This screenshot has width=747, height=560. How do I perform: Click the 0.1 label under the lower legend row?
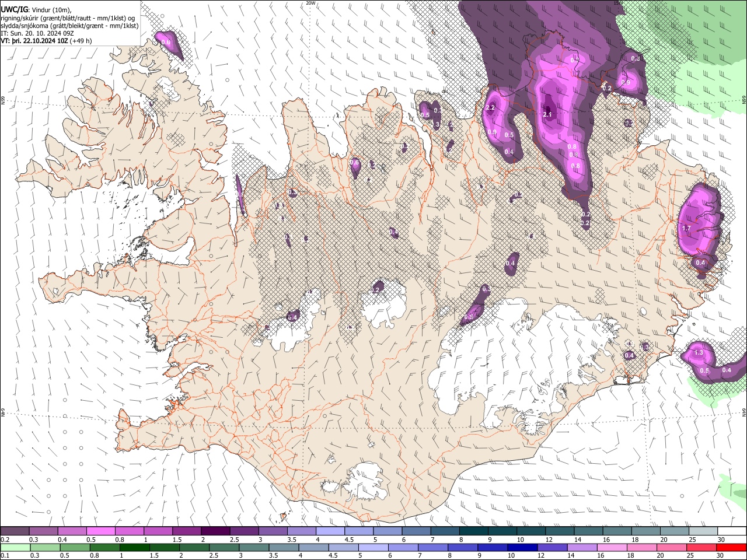[5, 556]
